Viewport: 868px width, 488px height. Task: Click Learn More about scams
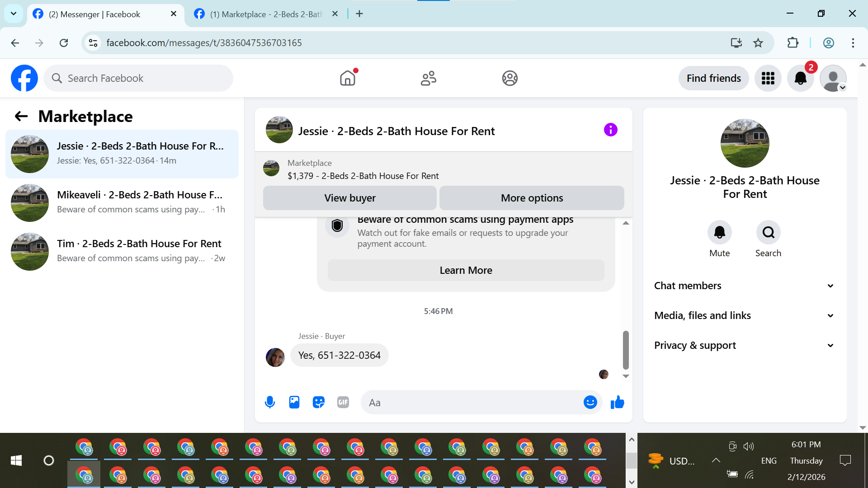tap(466, 270)
